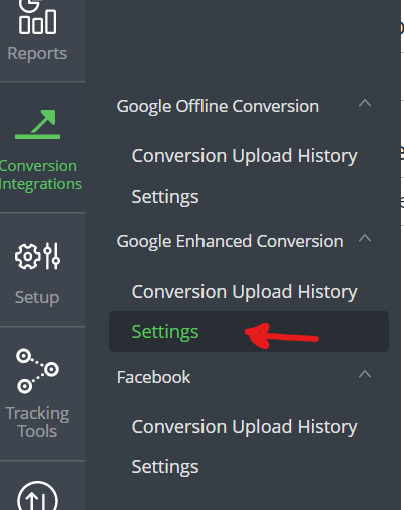Collapse Google Offline Conversion chevron

(365, 103)
